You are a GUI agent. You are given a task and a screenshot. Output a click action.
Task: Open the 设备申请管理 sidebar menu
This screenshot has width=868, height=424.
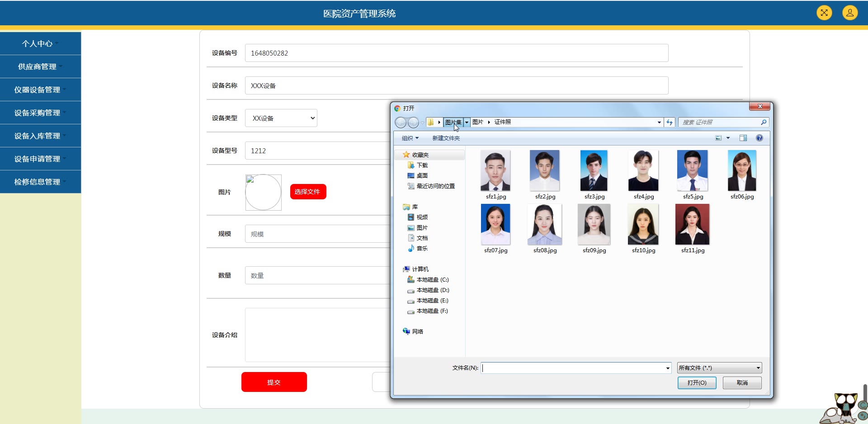41,159
